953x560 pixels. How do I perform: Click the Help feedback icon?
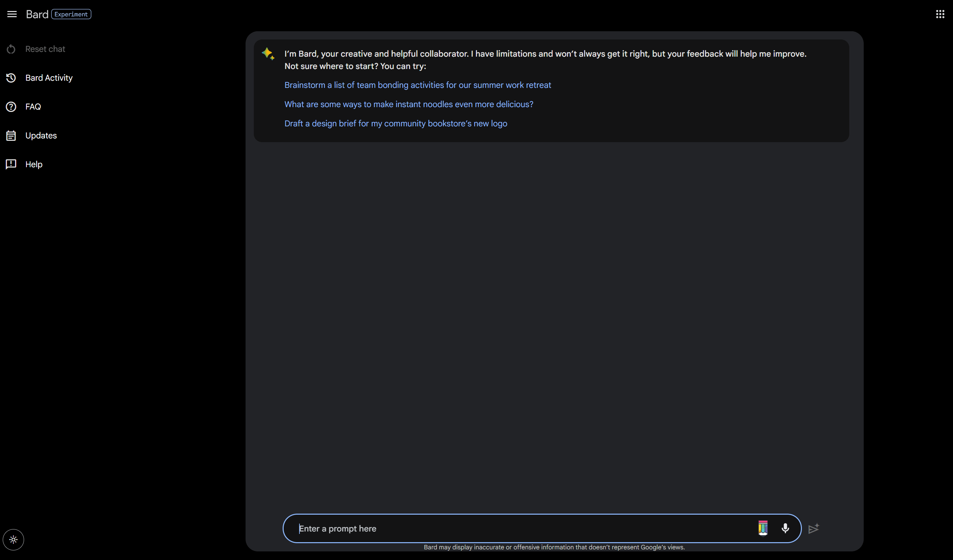[x=11, y=164]
